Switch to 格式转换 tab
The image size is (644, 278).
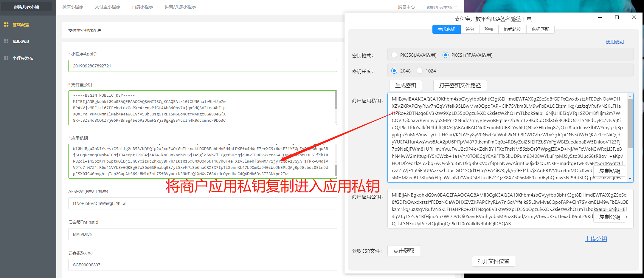[513, 29]
